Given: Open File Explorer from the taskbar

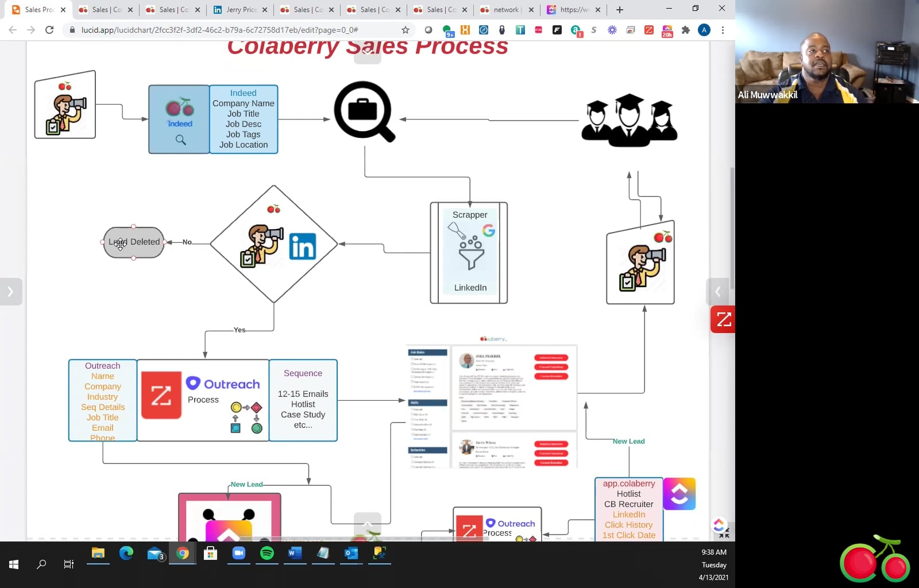Looking at the screenshot, I should (98, 554).
